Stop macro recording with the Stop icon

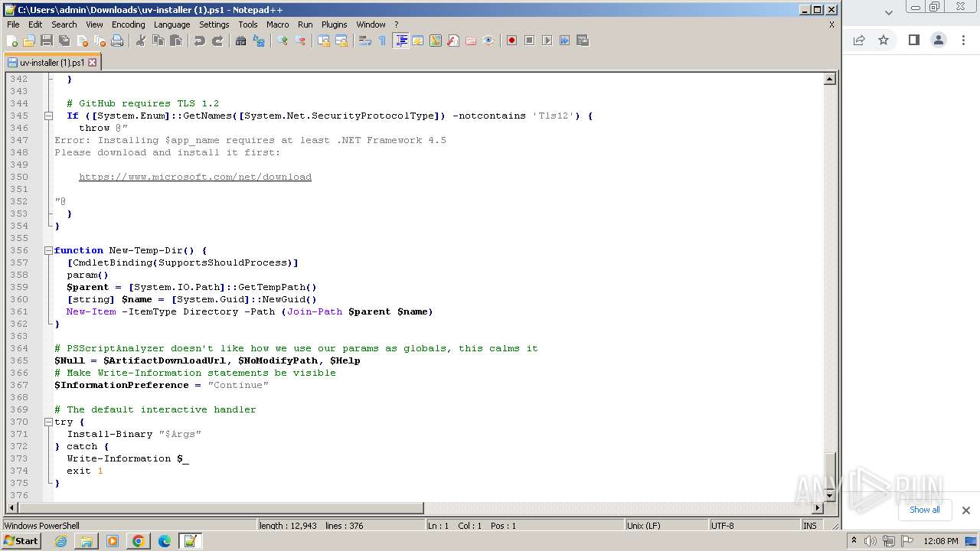click(530, 41)
